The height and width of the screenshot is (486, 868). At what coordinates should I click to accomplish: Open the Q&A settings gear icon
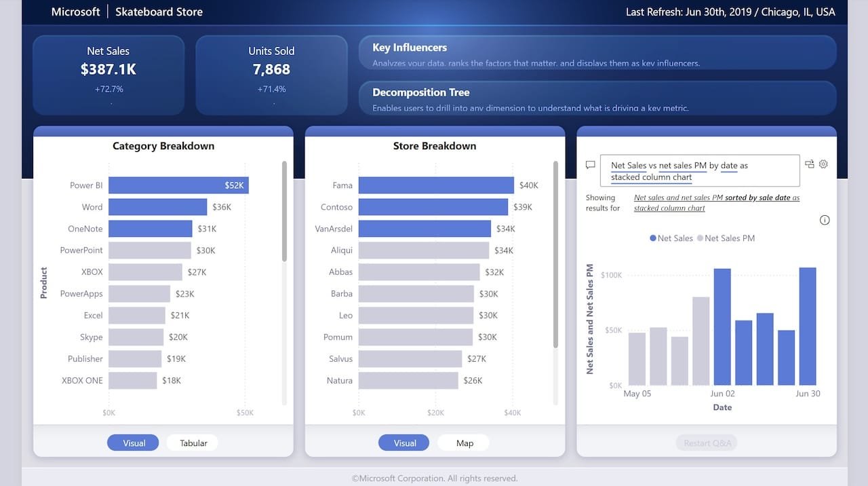click(x=823, y=164)
